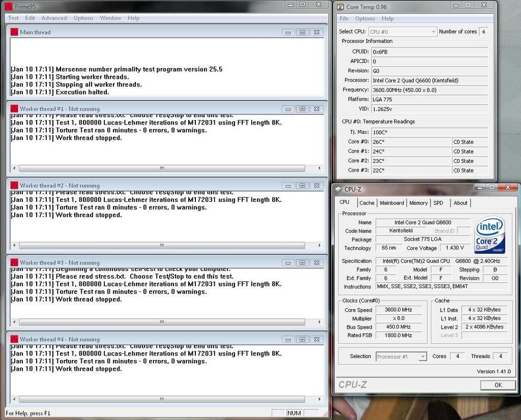Switch to the Mainboard tab in CPU-Z
Viewport: 521px width, 420px height.
point(392,203)
